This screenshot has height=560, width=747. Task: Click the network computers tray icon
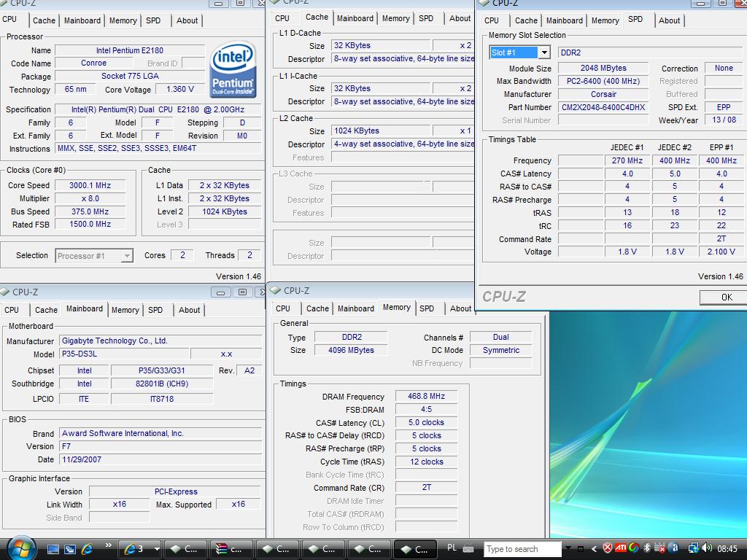[x=694, y=548]
